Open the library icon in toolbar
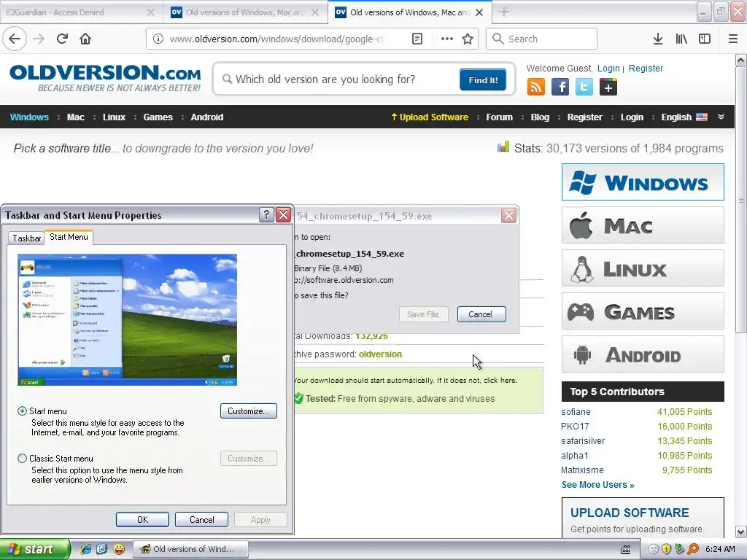747x560 pixels. pos(681,39)
